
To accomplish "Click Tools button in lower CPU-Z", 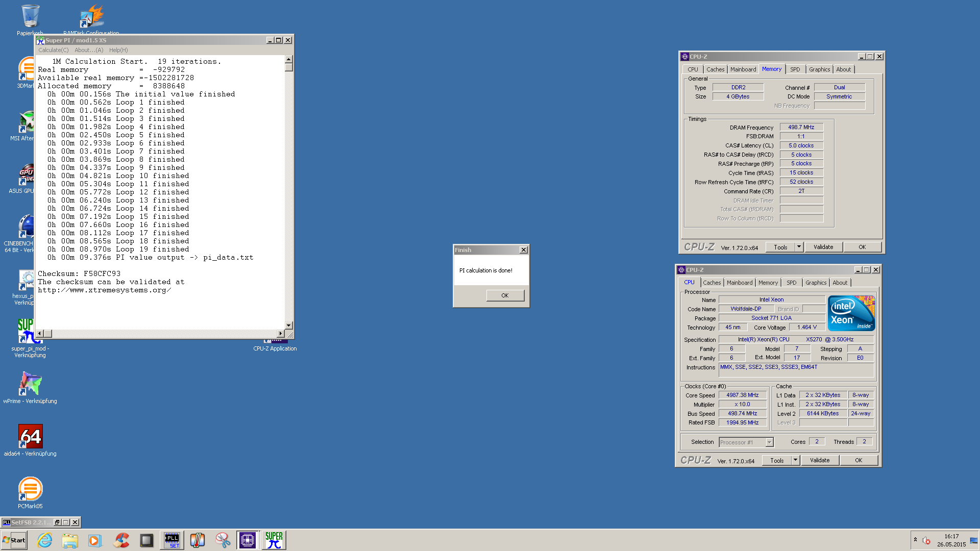I will point(777,461).
